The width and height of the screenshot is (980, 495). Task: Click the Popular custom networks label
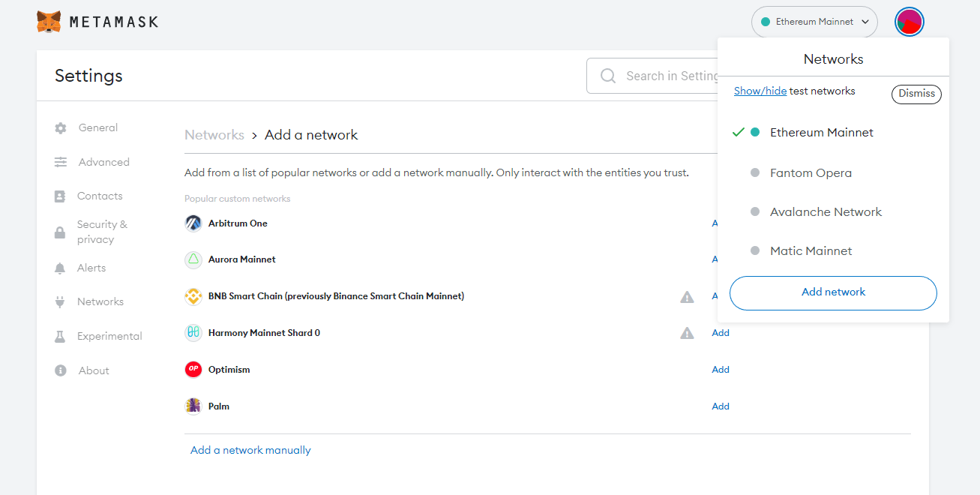pyautogui.click(x=237, y=199)
